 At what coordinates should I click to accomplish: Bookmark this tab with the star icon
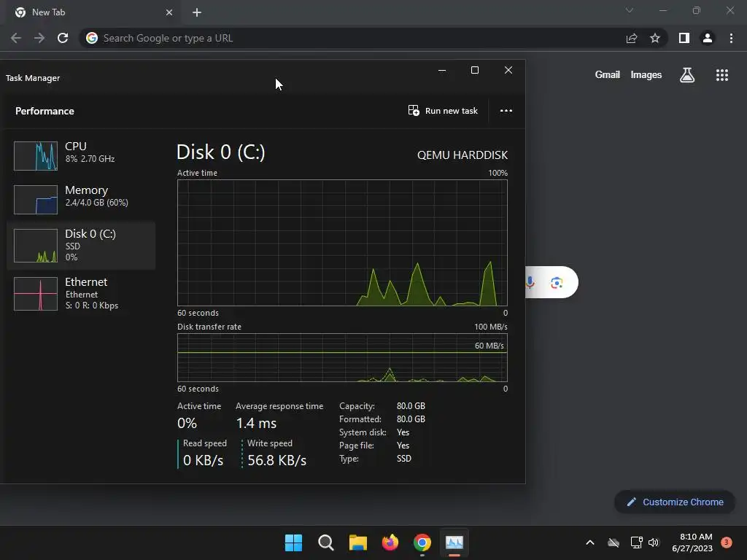tap(655, 38)
